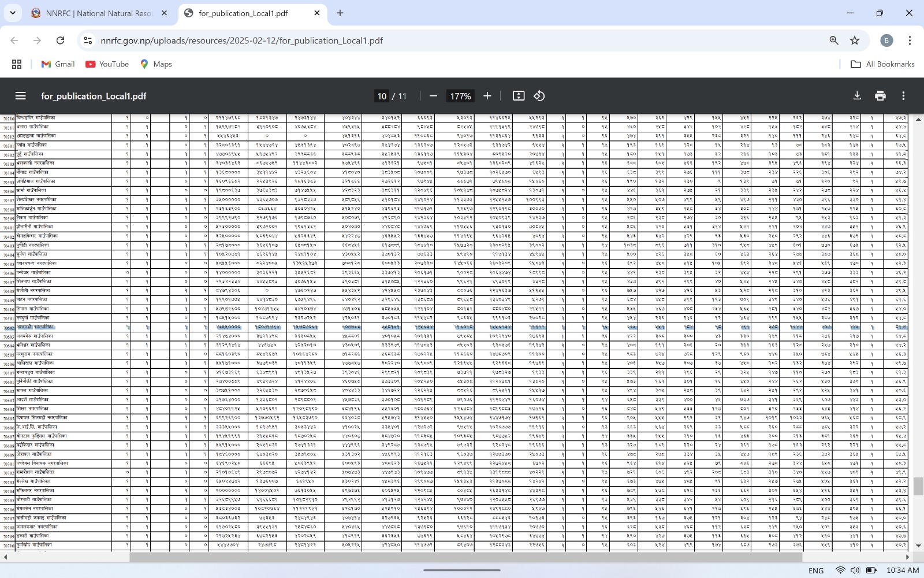This screenshot has width=924, height=578.
Task: Go back to the previous page in Chrome
Action: (x=14, y=40)
